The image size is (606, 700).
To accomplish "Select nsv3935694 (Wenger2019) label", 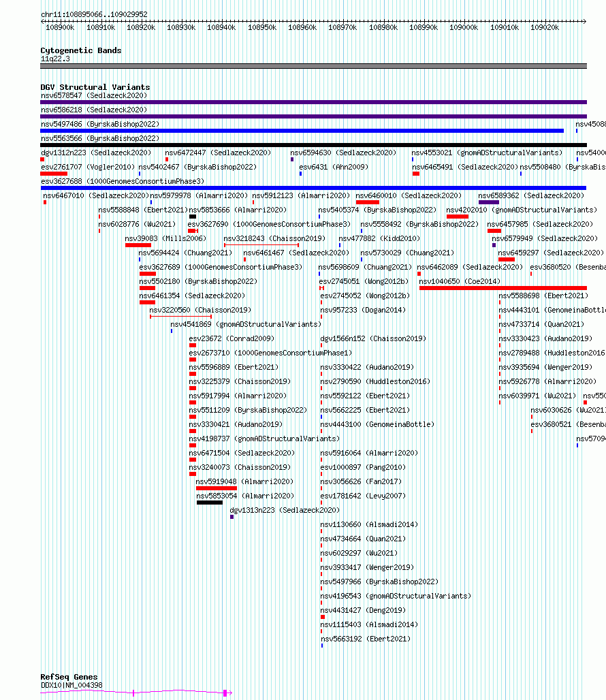I will [x=545, y=367].
